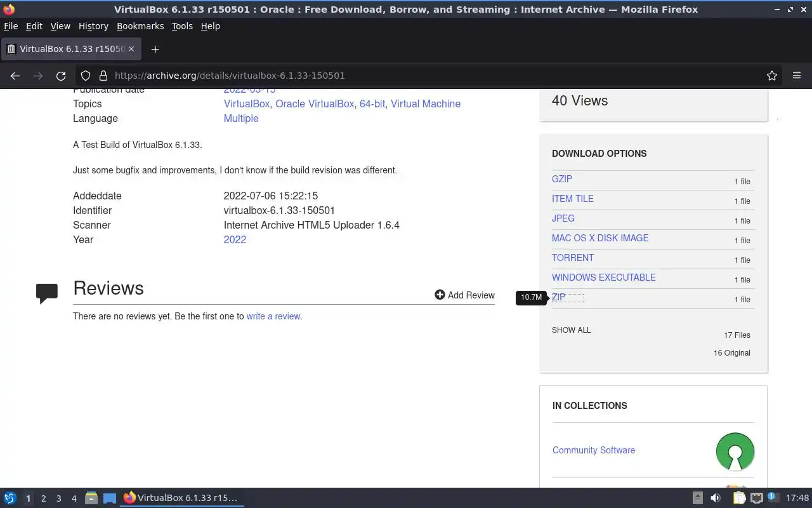Open the Tools menu
The width and height of the screenshot is (812, 508).
(x=182, y=26)
